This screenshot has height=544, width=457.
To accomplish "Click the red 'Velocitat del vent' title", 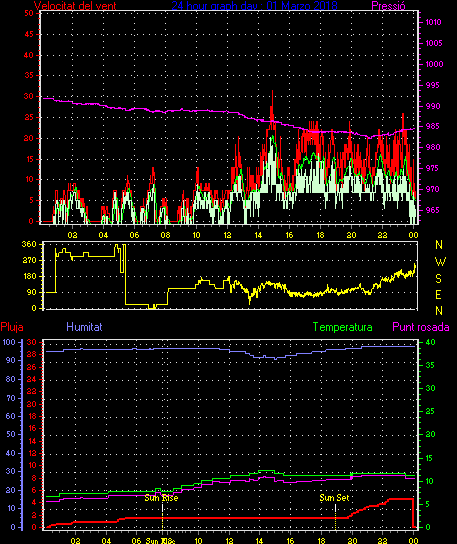I will coord(75,6).
